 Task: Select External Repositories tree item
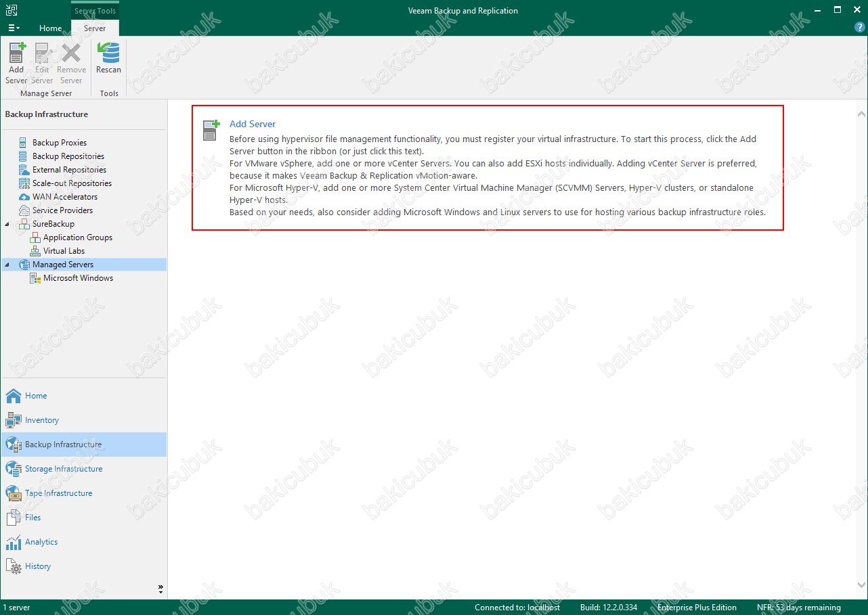(69, 170)
